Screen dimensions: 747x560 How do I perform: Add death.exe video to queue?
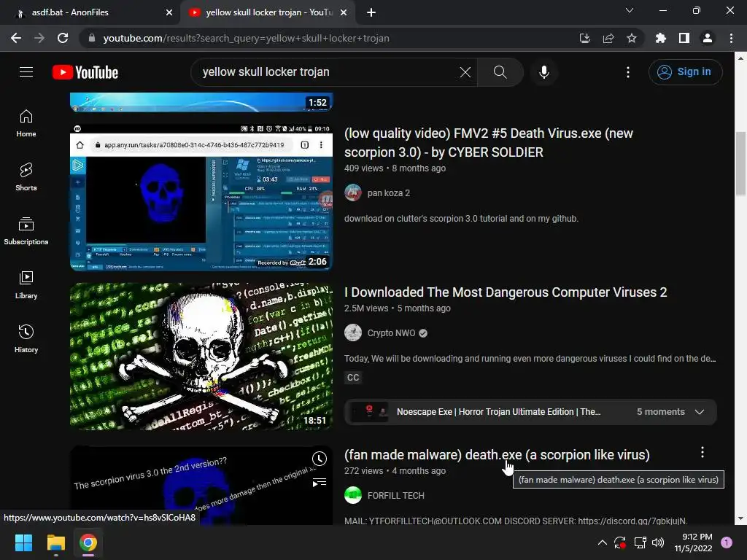click(x=320, y=483)
